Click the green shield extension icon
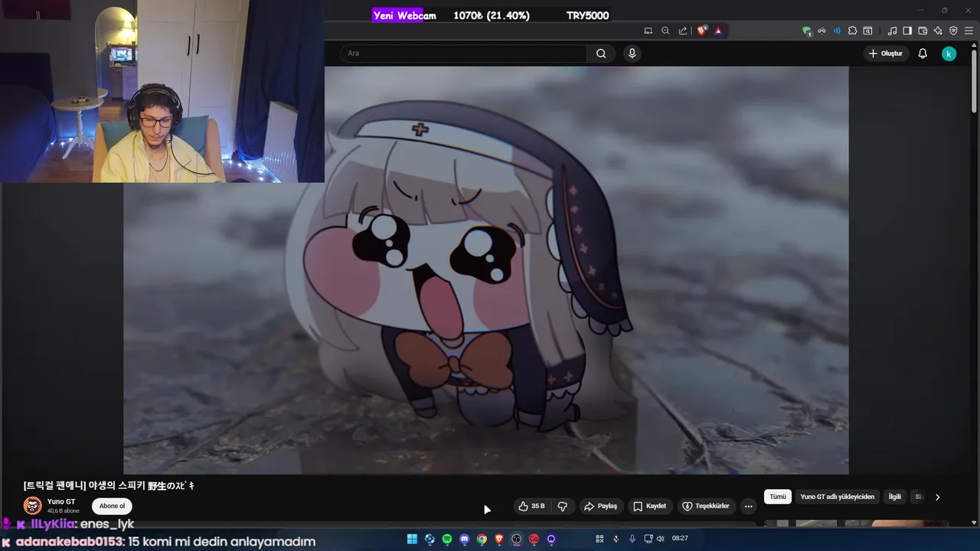The height and width of the screenshot is (551, 980). [806, 31]
